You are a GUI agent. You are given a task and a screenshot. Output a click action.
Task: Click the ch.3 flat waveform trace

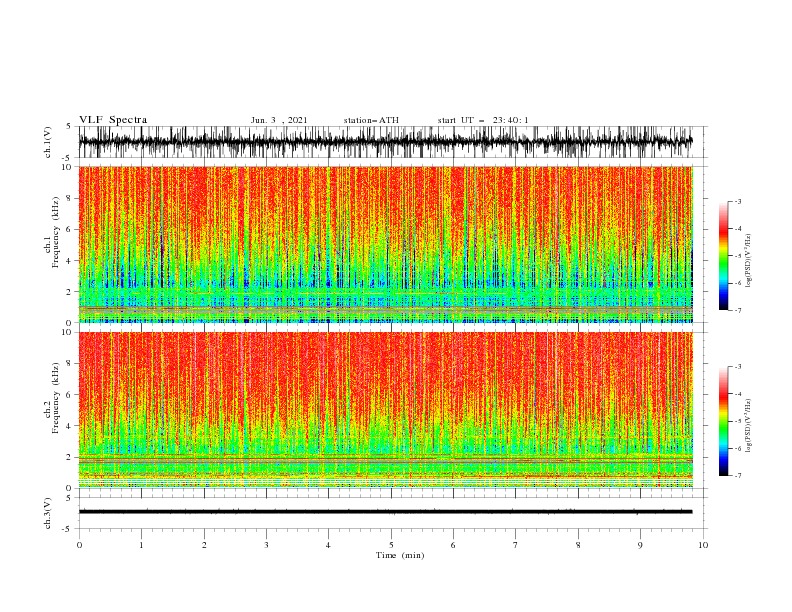(x=385, y=512)
